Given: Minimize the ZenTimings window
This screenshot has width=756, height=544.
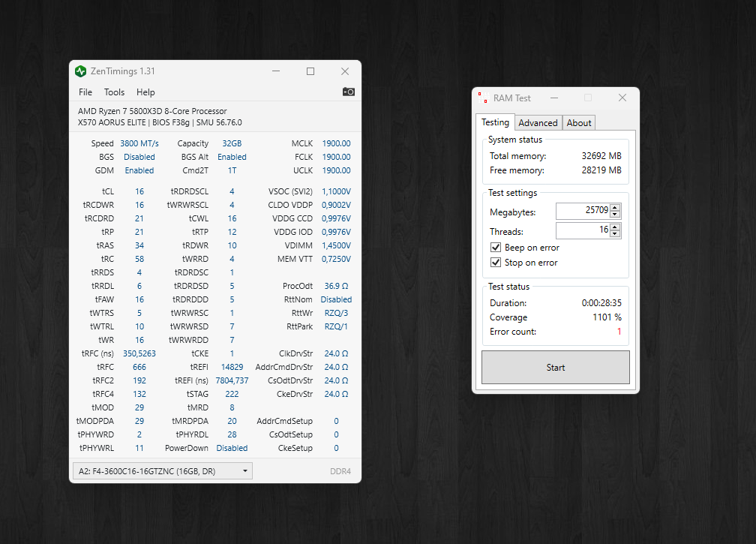Looking at the screenshot, I should 276,71.
